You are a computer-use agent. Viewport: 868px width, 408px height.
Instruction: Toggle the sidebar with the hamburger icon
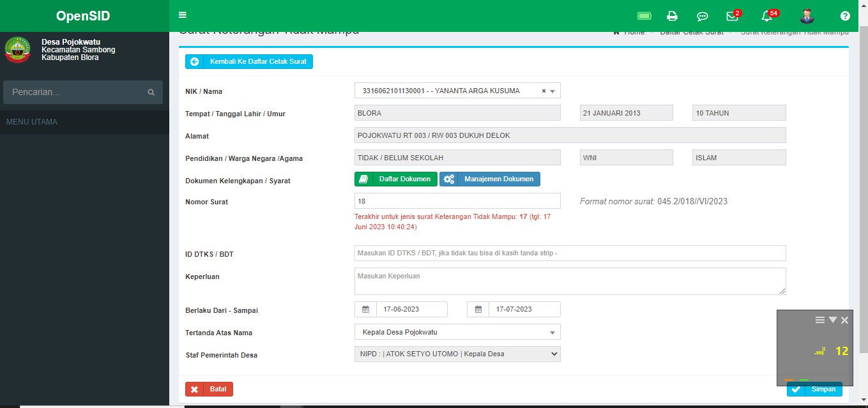[x=182, y=14]
